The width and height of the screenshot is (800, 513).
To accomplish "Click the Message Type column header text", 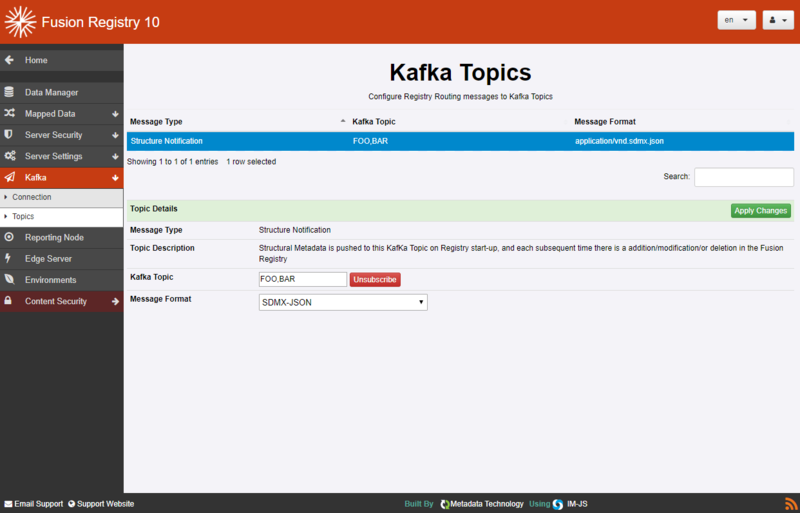I will tap(156, 121).
